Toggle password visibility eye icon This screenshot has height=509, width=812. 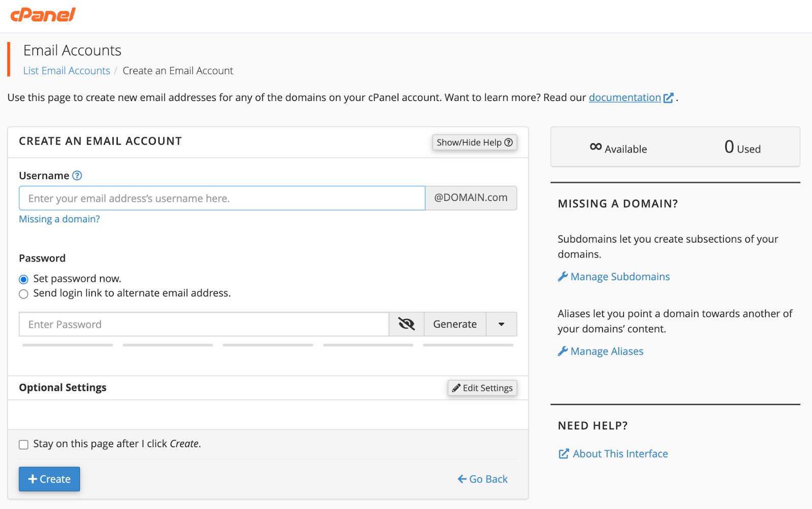pos(407,324)
